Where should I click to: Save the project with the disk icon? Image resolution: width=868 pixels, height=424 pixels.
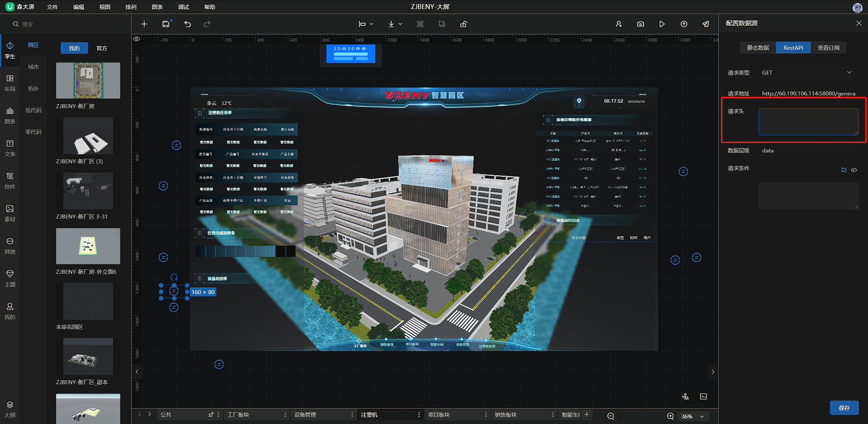166,24
